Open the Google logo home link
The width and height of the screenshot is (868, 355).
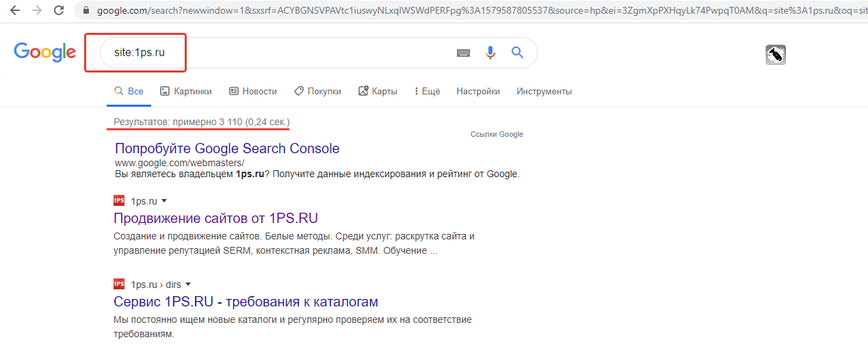coord(44,53)
